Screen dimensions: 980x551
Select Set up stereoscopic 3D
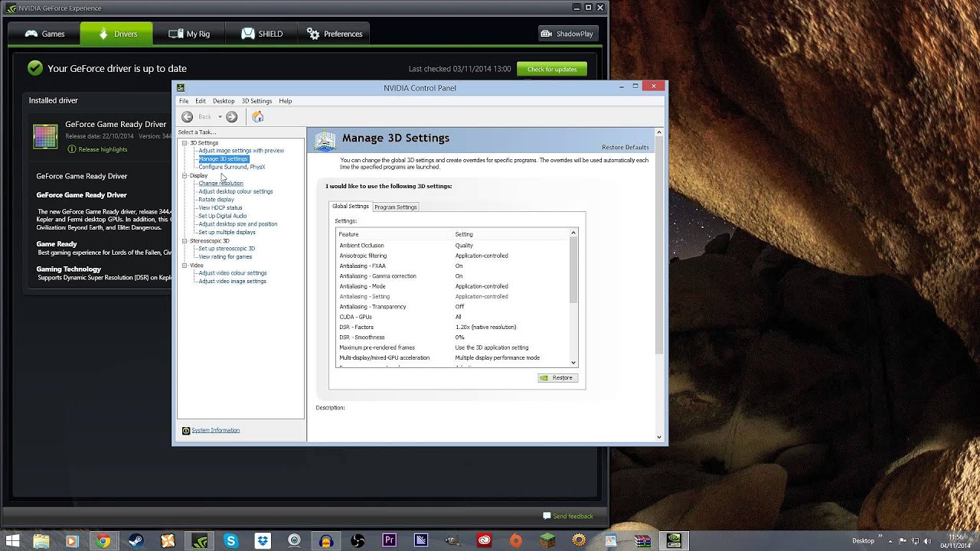coord(227,249)
